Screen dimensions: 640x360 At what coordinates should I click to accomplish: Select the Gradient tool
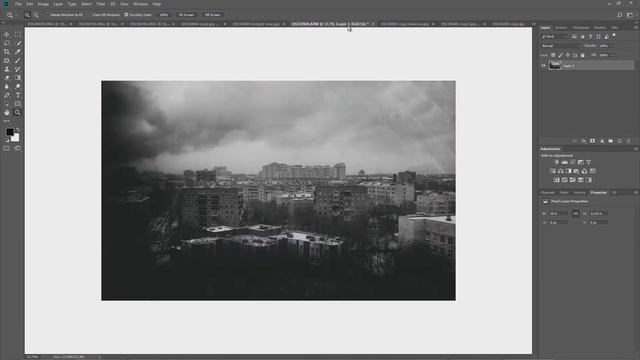18,78
